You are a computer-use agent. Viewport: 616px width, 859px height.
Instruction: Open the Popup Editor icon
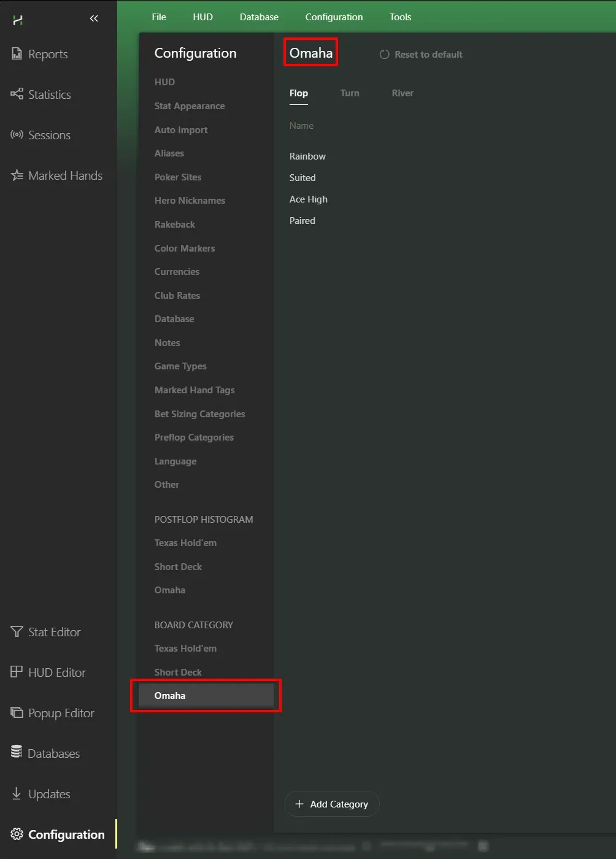point(17,713)
